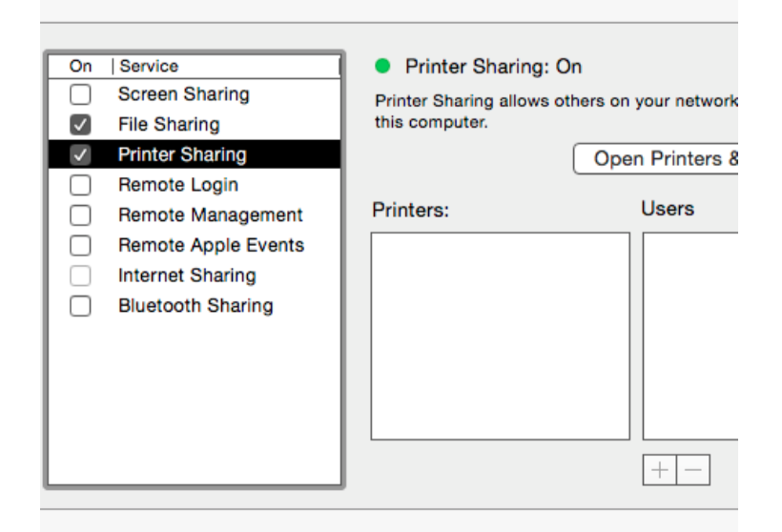Enable the Bluetooth Sharing checkbox
This screenshot has height=532, width=782.
80,306
